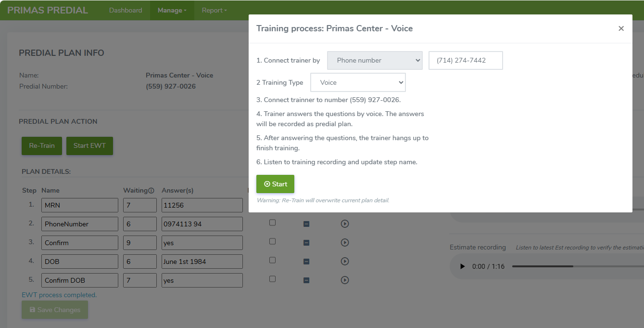Screen dimensions: 644x328
Task: Click the minus icon on Confirm DOB row
Action: click(x=306, y=280)
